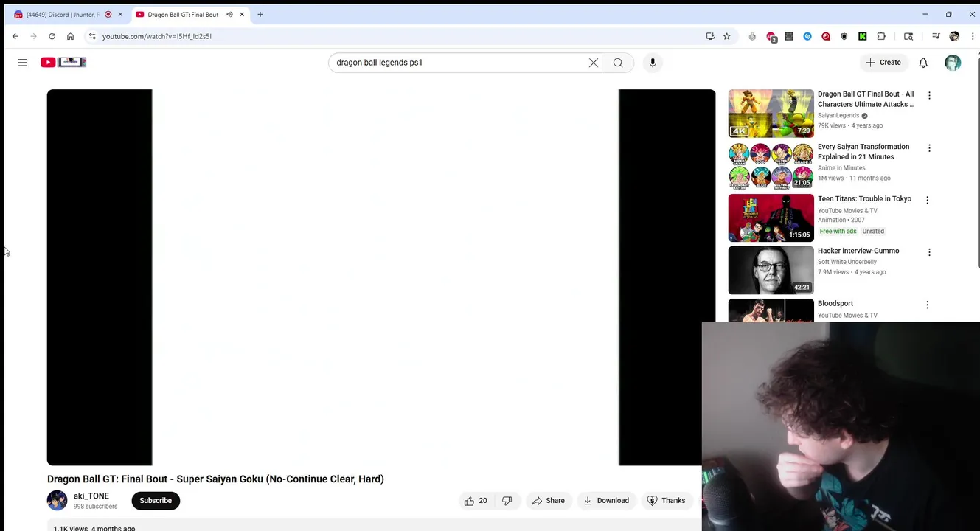
Task: Open Teen Titans: Trouble in Tokyo thumbnail
Action: [771, 218]
